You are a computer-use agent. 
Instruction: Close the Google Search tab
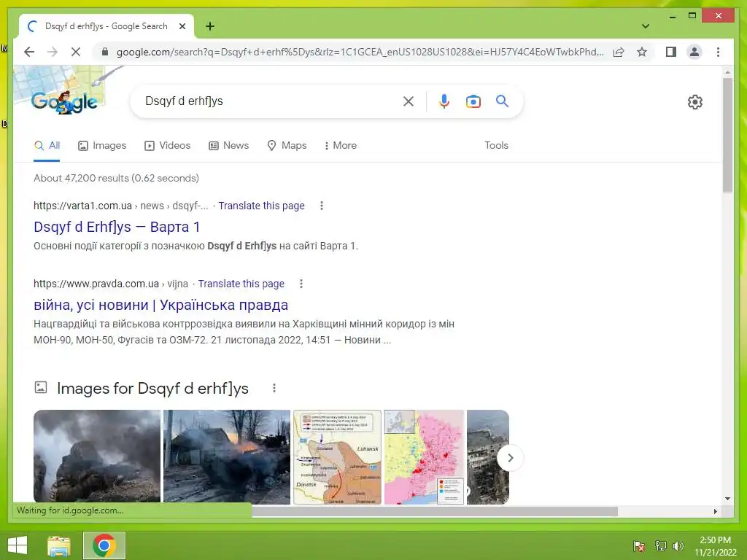(182, 26)
